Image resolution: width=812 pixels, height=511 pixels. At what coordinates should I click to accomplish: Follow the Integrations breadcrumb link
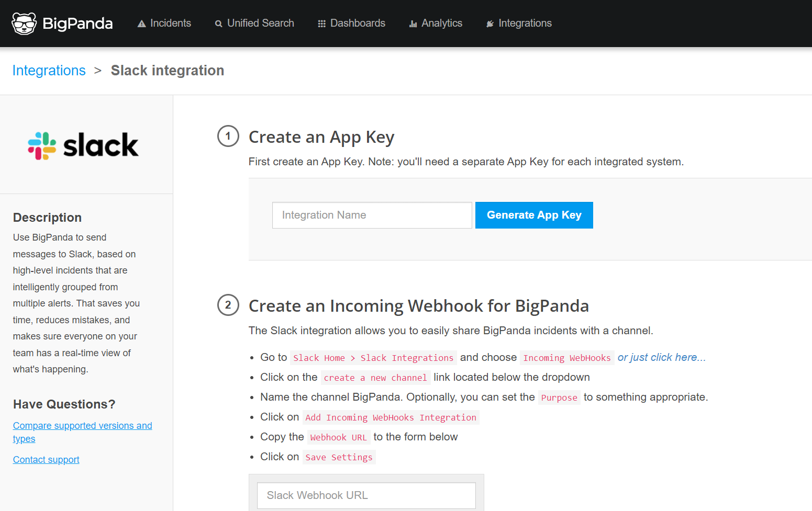point(49,70)
